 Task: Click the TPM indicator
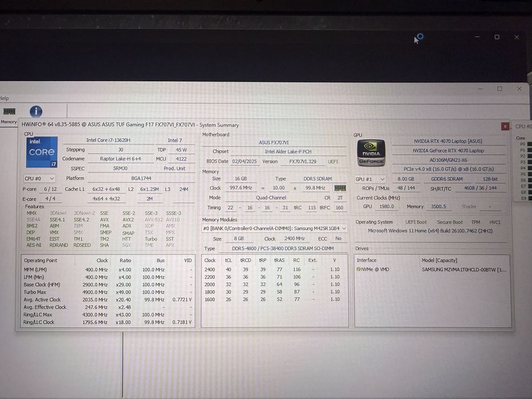pos(476,222)
